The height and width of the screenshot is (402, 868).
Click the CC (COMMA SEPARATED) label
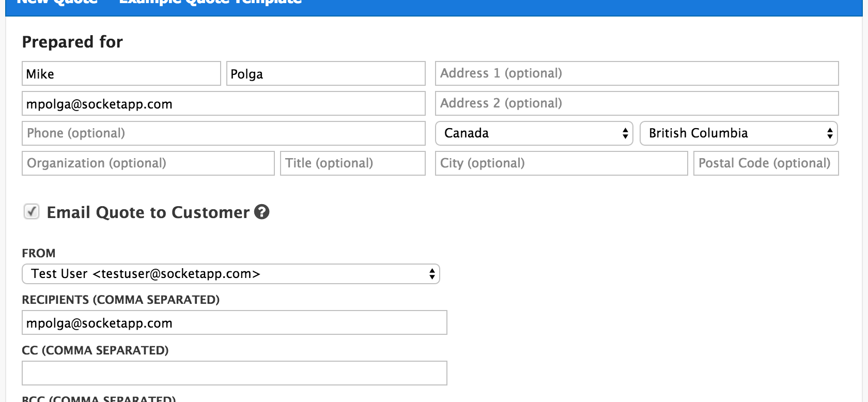click(x=95, y=350)
